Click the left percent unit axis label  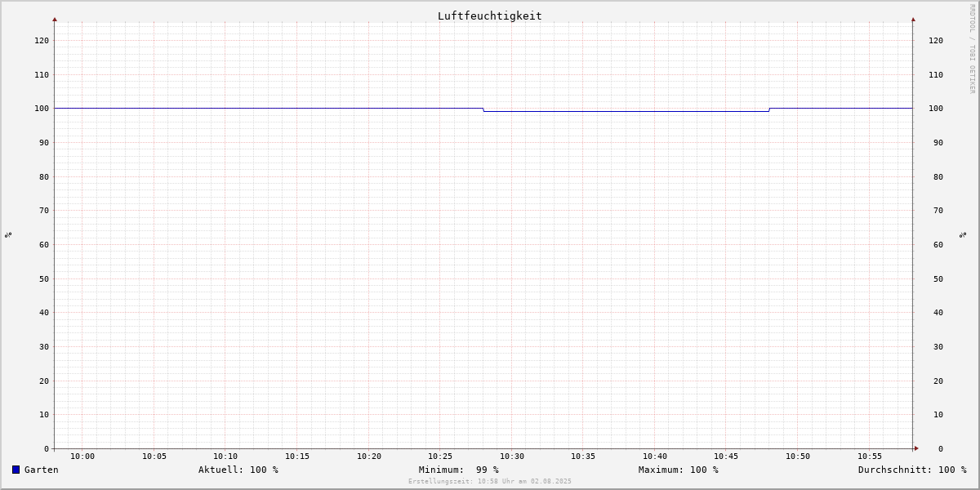(8, 234)
